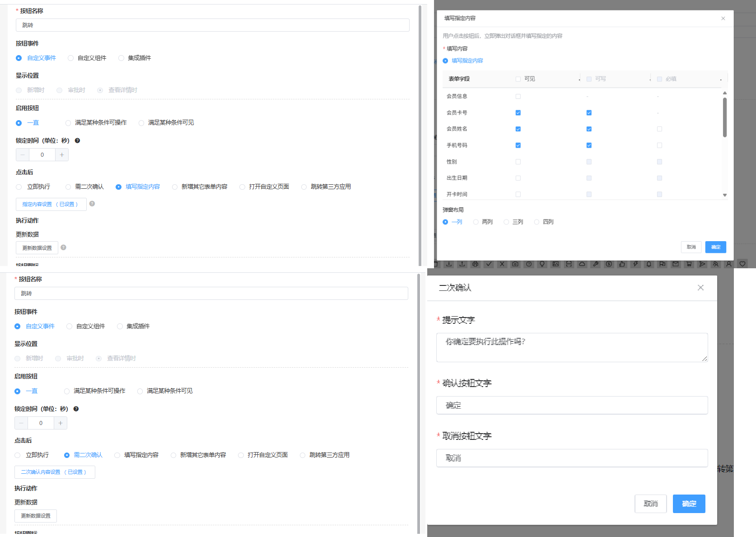The image size is (756, 537).
Task: Select the heart icon at the row end
Action: point(742,264)
